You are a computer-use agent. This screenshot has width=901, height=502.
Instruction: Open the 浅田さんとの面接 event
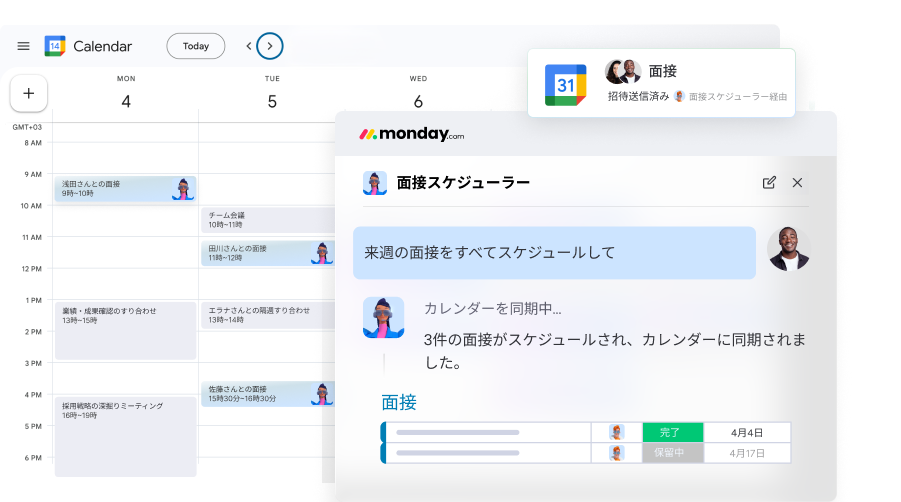pos(125,188)
